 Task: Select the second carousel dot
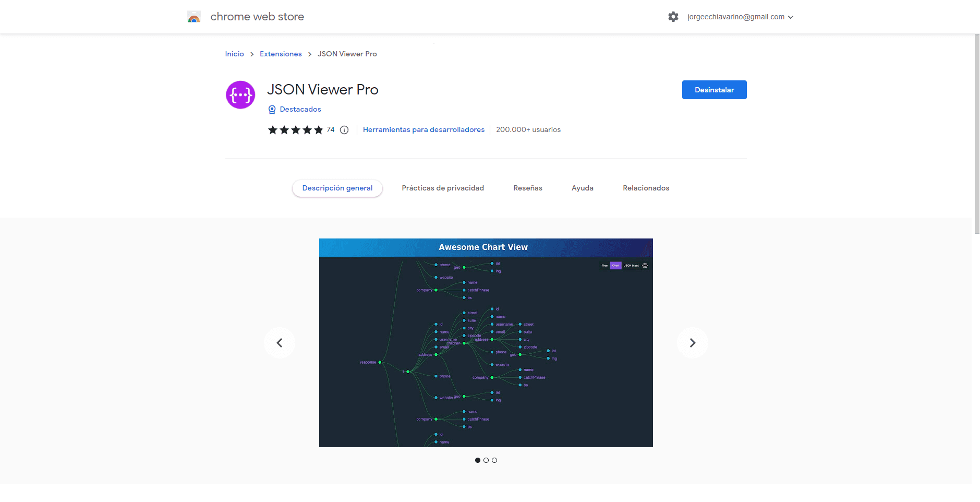coord(486,460)
